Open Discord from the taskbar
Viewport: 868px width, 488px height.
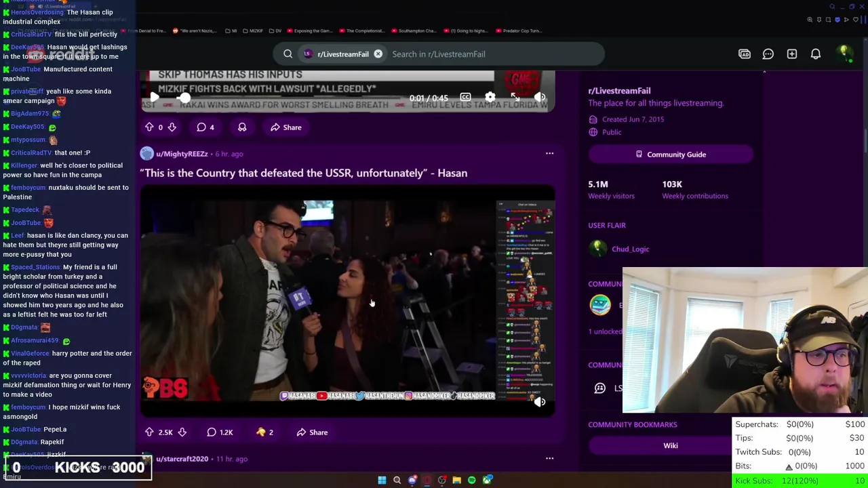tap(412, 481)
